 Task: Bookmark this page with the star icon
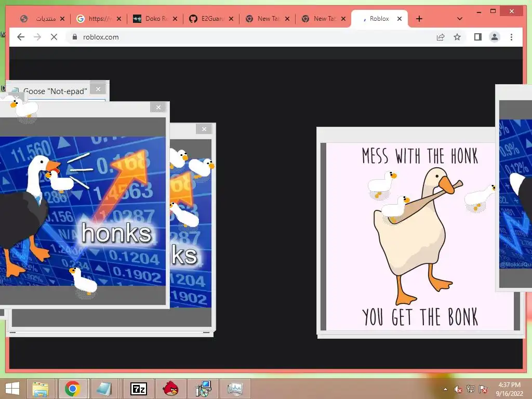tap(457, 37)
